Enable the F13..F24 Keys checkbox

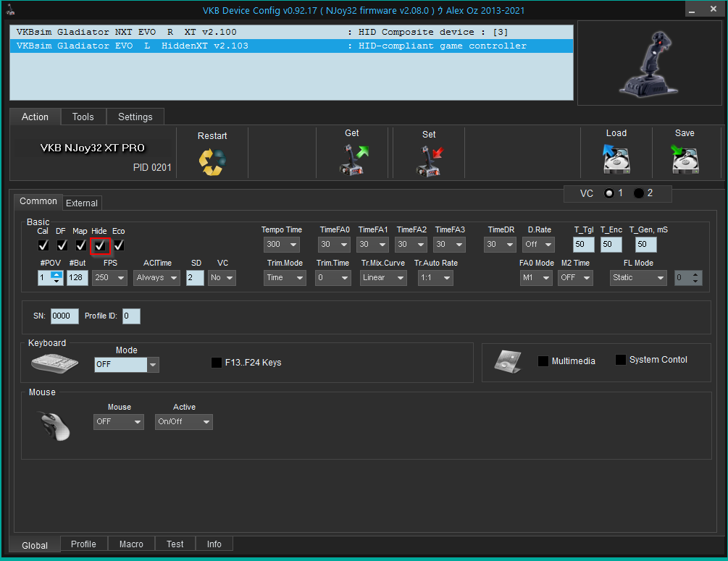coord(217,363)
